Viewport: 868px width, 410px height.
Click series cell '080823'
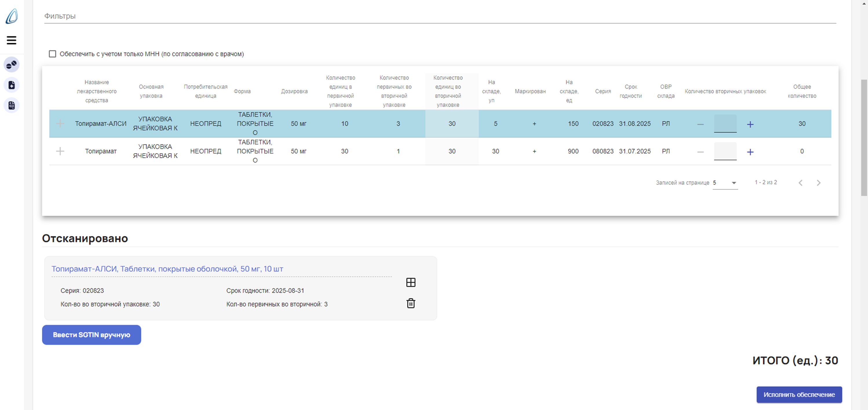point(603,151)
